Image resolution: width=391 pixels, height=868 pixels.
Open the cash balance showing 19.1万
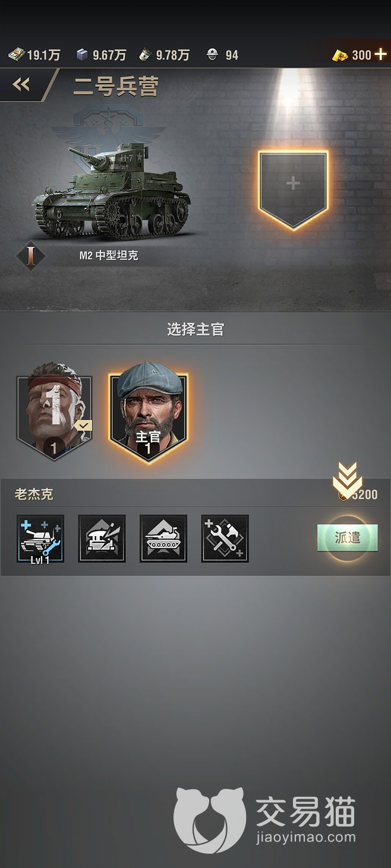pos(34,55)
